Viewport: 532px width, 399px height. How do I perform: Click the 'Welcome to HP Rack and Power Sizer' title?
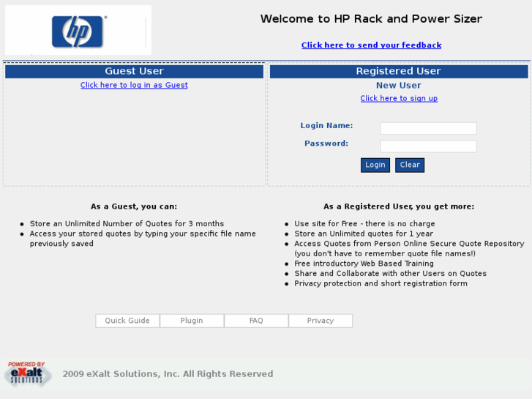pos(371,19)
